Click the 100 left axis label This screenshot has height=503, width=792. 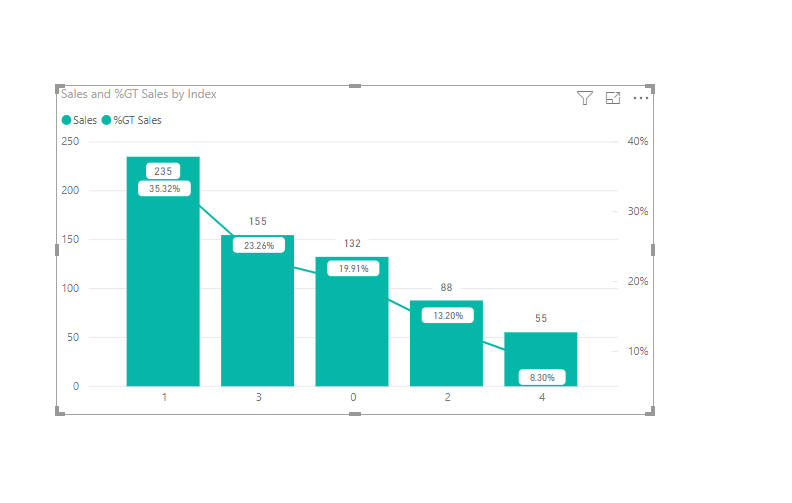[x=70, y=288]
